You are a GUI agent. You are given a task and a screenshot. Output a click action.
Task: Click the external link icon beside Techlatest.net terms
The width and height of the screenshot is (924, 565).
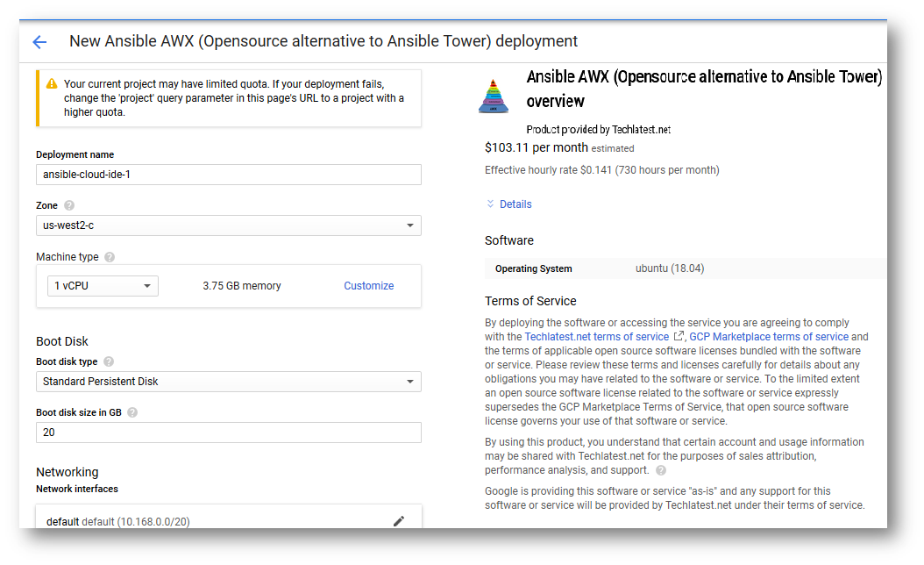click(x=679, y=336)
